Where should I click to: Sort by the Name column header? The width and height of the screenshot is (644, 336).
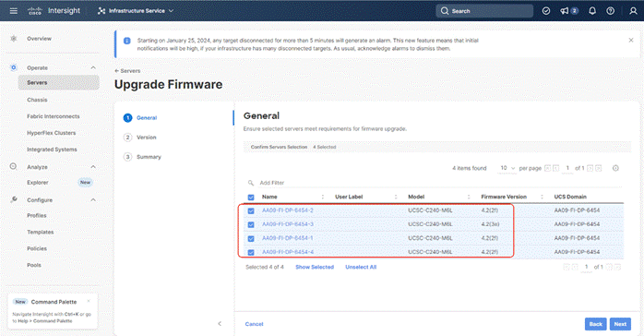point(269,197)
